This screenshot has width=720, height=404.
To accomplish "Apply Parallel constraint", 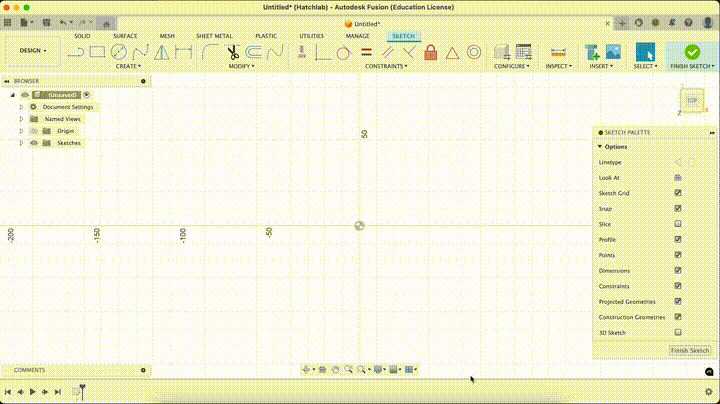I will [x=387, y=52].
